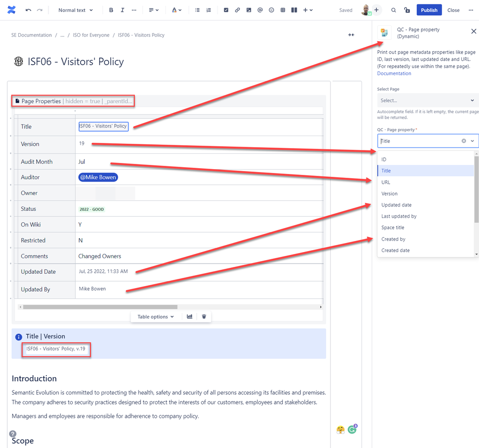Select the Page Properties macro header

coord(73,101)
